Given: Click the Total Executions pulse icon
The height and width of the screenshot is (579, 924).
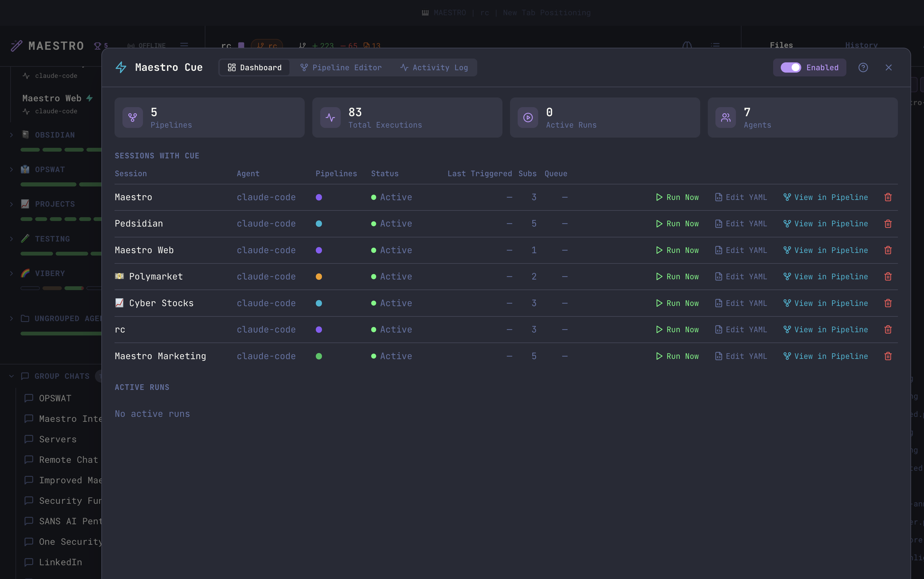Looking at the screenshot, I should pyautogui.click(x=330, y=118).
